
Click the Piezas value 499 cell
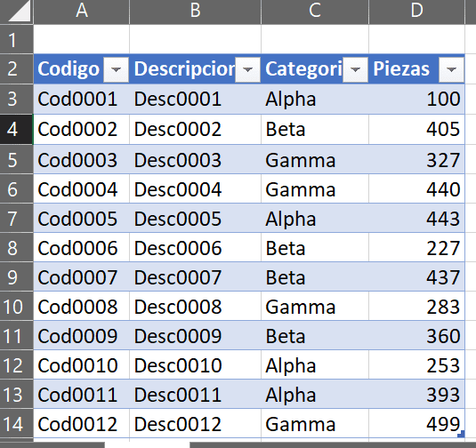coord(416,424)
